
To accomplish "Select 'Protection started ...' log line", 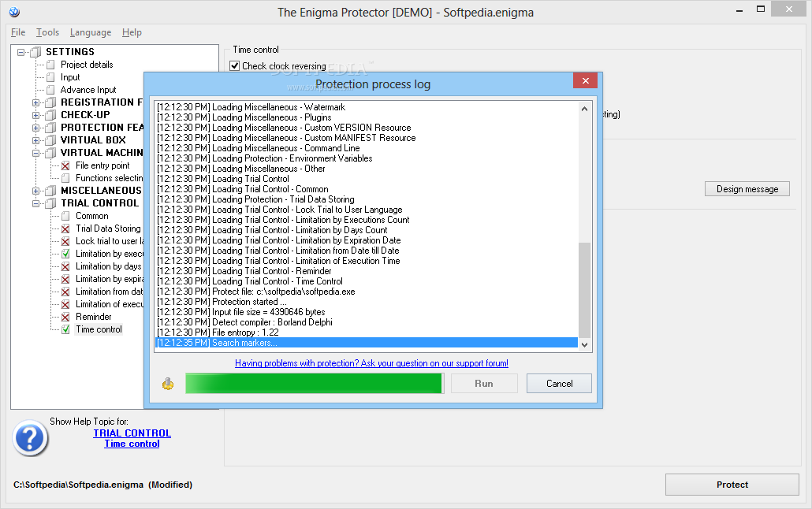I will click(367, 302).
